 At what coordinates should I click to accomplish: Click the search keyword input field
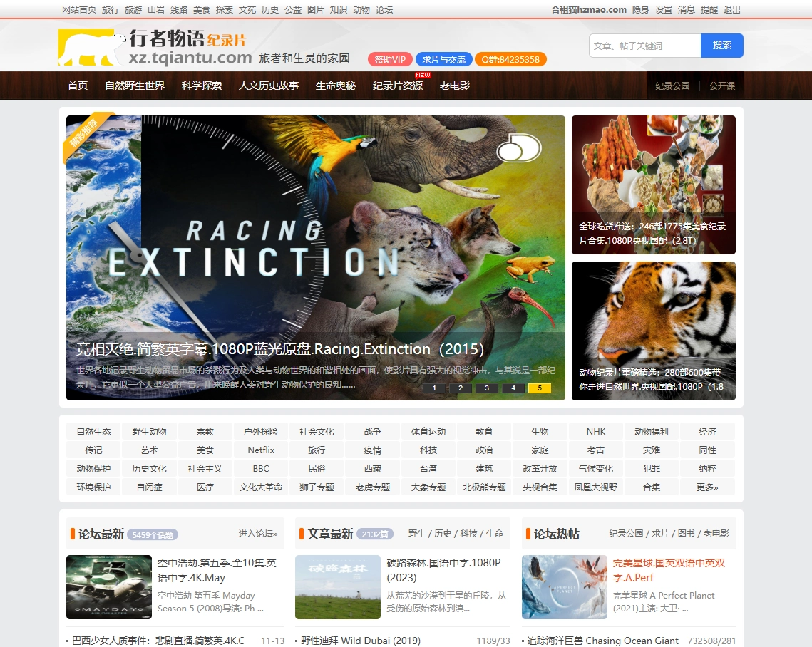point(644,46)
